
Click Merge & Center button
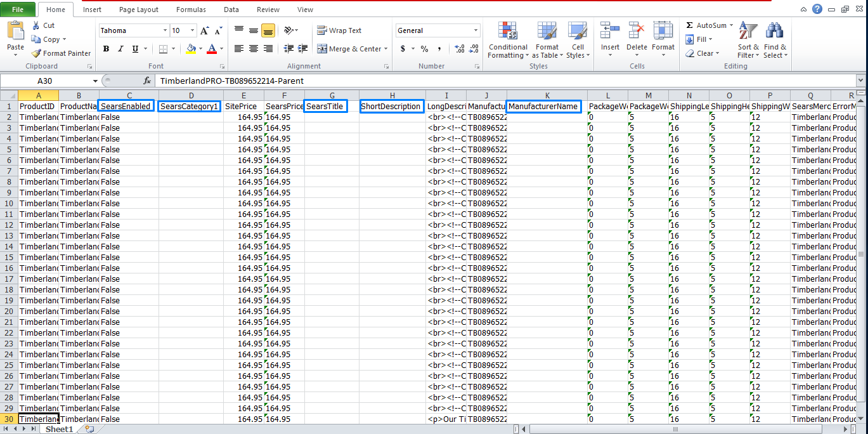(349, 49)
